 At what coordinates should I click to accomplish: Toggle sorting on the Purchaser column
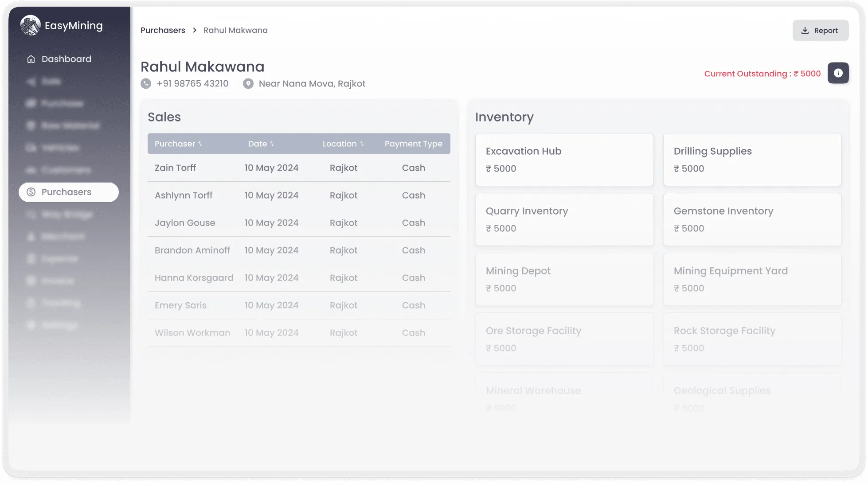pos(201,144)
